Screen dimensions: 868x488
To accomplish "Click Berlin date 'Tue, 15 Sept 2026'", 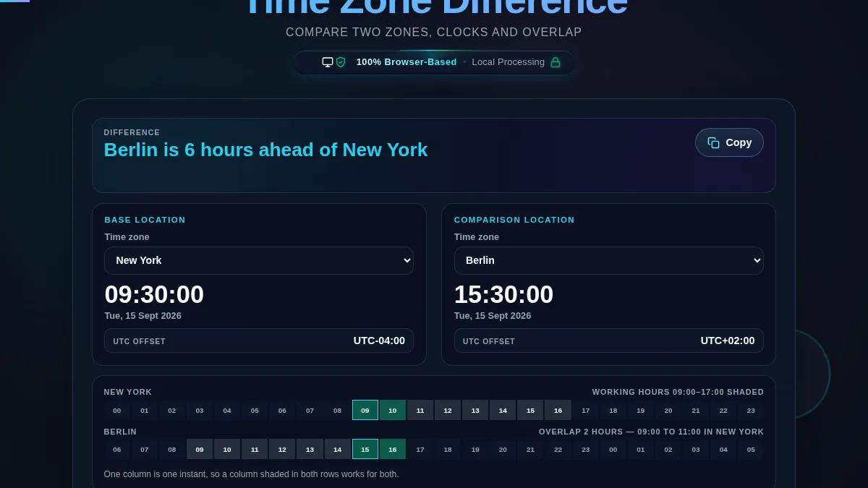I will (x=493, y=316).
